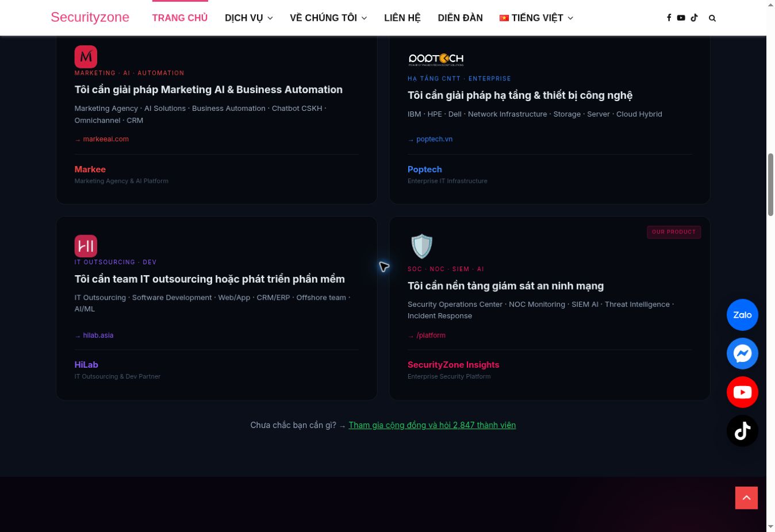Click the MARKETING · AI · AUTOMATION label
The image size is (775, 532).
pyautogui.click(x=129, y=73)
